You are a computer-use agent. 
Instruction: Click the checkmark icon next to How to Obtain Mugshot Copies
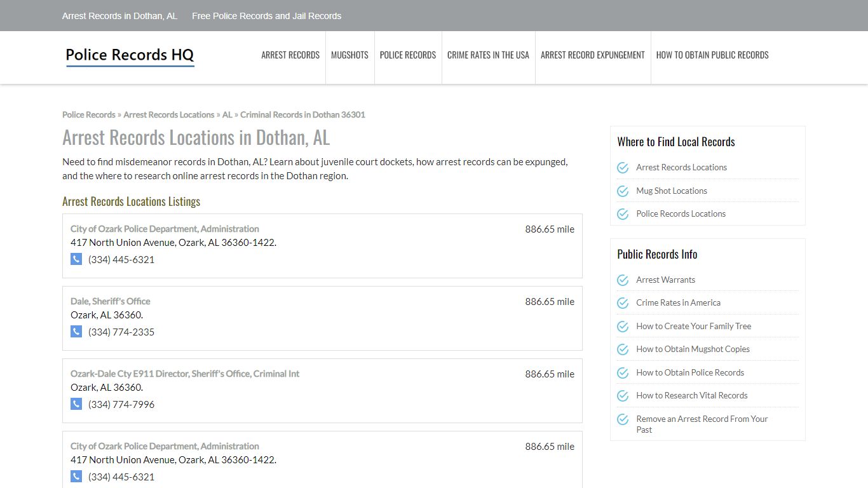point(623,349)
